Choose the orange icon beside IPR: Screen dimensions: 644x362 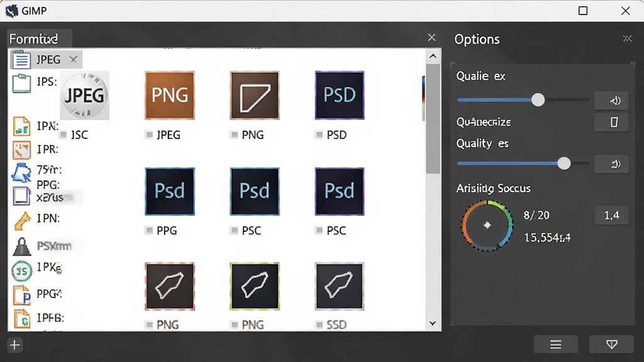22,150
